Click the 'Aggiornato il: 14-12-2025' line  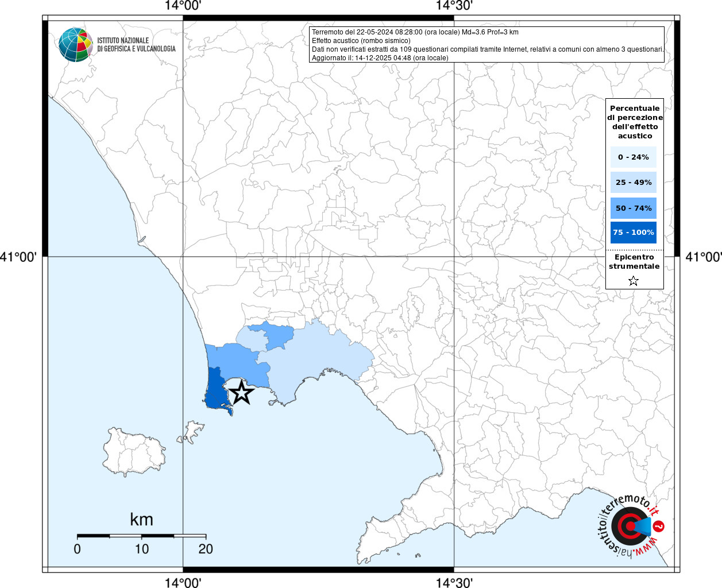(380, 58)
